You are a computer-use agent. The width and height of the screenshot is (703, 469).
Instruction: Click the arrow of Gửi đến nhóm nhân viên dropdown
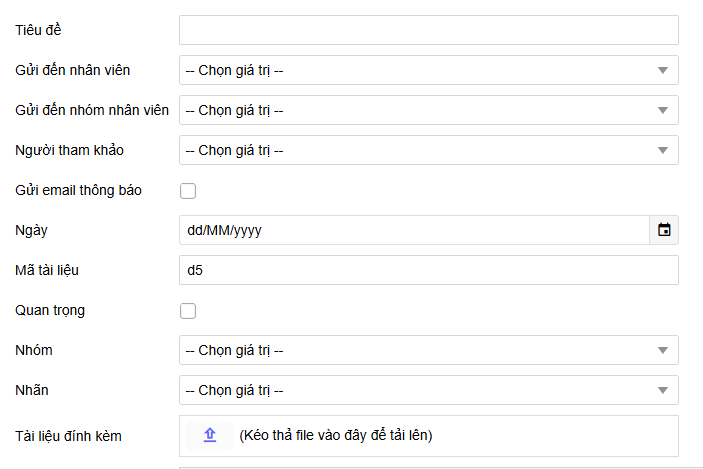[662, 110]
